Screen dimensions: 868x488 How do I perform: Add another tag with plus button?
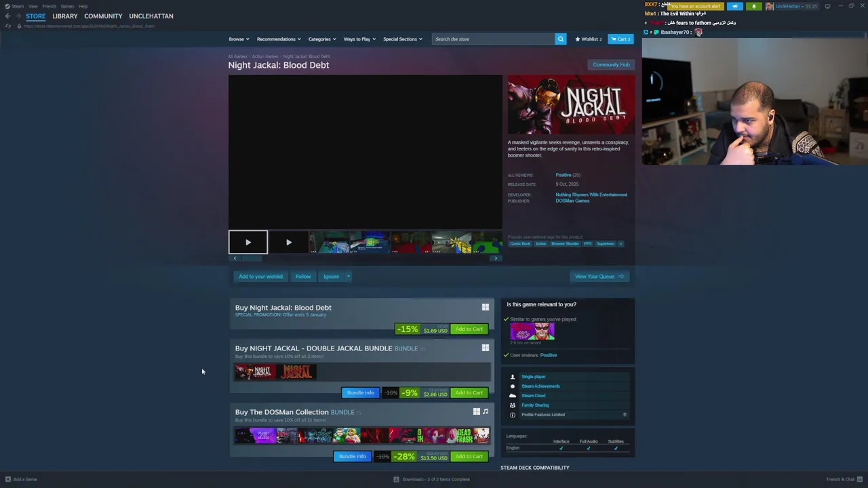coord(620,244)
